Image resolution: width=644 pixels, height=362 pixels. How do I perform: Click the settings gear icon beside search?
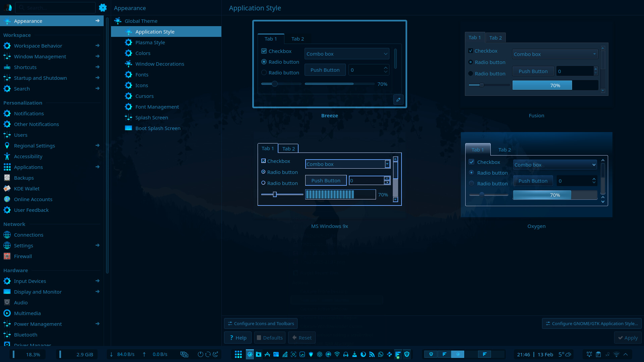point(103,8)
